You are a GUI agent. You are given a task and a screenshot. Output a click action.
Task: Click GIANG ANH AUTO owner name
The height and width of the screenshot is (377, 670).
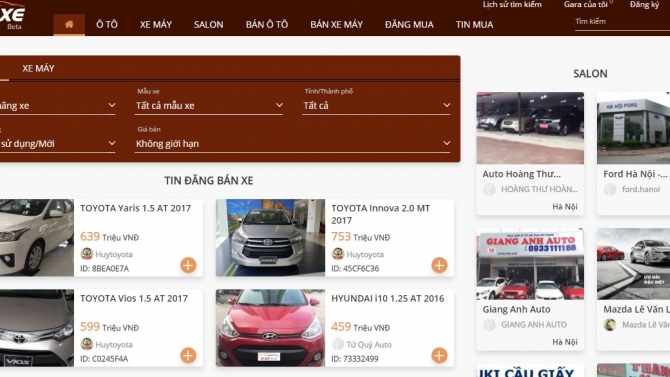534,324
